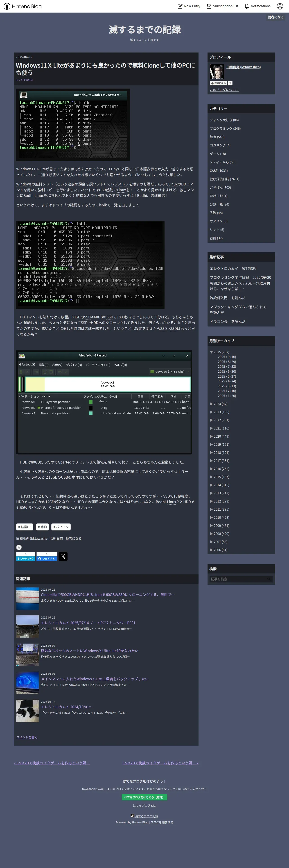Image resolution: width=289 pixels, height=868 pixels.
Task: Open the first lsblk terminal screenshot
Action: point(73,125)
